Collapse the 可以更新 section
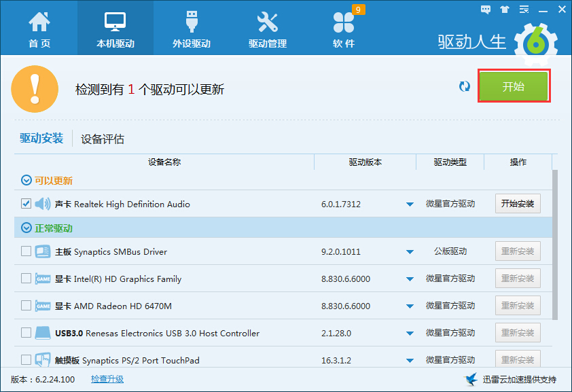Viewport: 572px width, 392px height. [x=26, y=181]
